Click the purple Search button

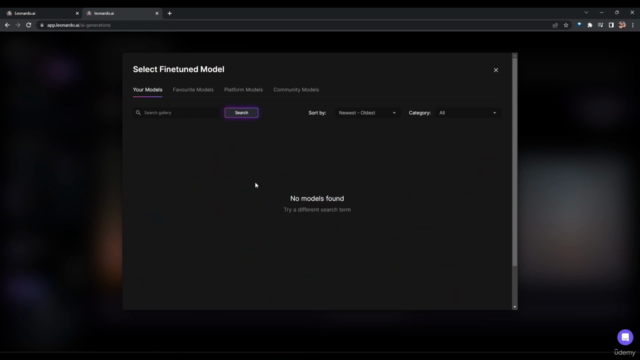tap(241, 113)
